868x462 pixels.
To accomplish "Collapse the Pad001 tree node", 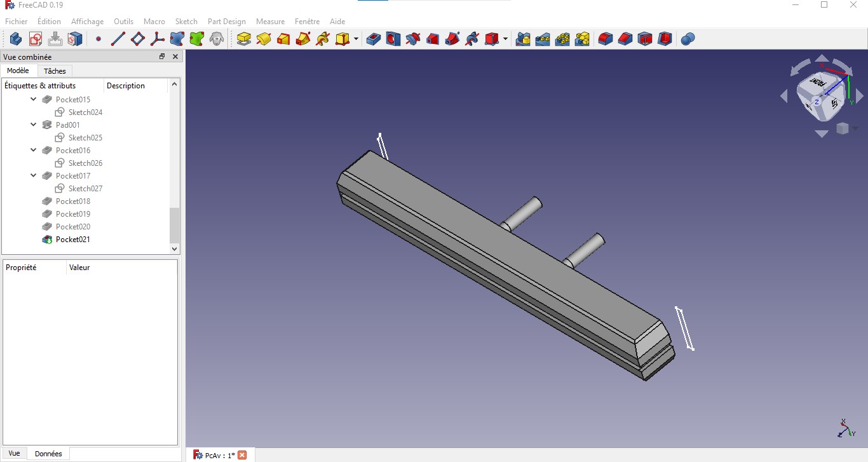I will 34,125.
